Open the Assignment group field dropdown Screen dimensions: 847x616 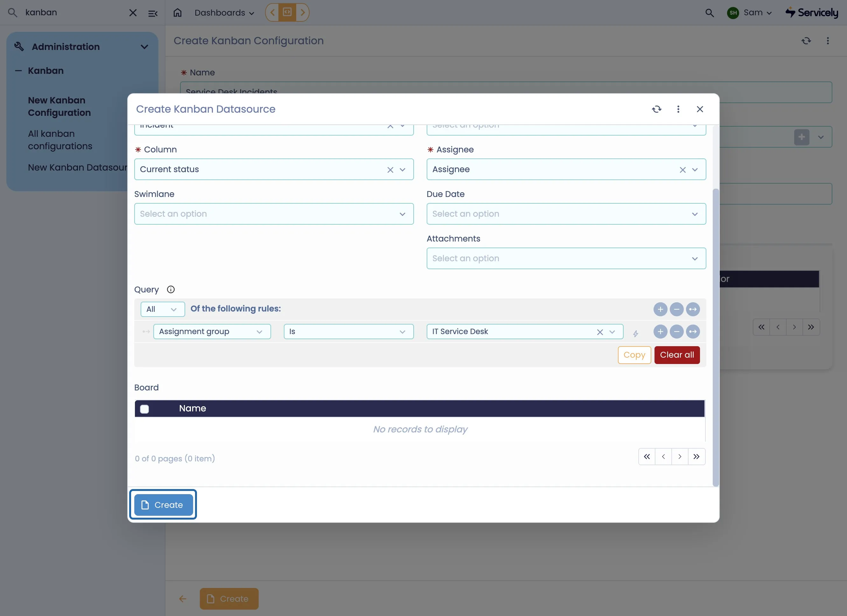tap(212, 332)
